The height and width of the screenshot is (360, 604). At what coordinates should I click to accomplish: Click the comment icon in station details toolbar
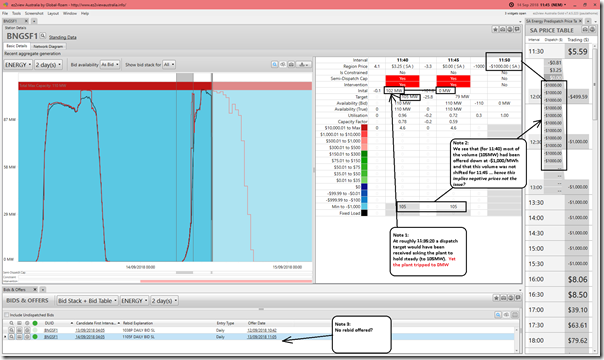(x=517, y=30)
